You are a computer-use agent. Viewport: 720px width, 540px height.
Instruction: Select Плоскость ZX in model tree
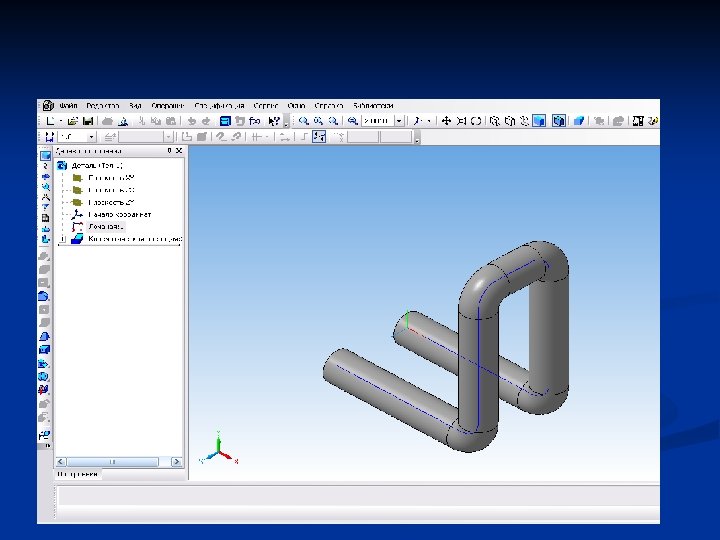[x=111, y=190]
